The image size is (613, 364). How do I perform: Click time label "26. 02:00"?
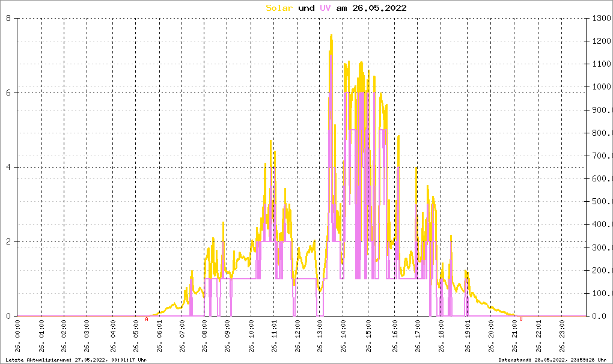tap(64, 336)
